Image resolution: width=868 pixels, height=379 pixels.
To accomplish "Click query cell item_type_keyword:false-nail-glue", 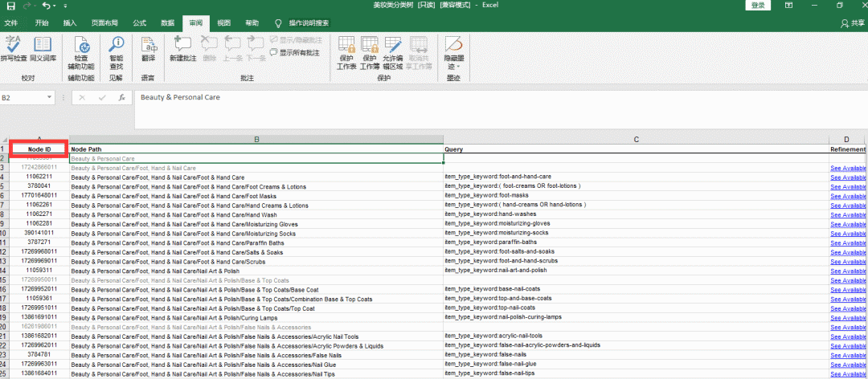I will [636, 364].
